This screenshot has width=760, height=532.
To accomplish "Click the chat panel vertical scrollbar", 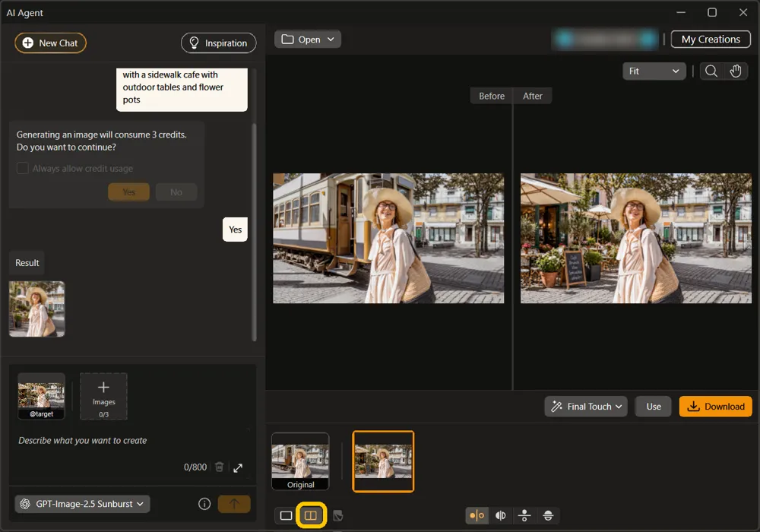I will pyautogui.click(x=254, y=233).
